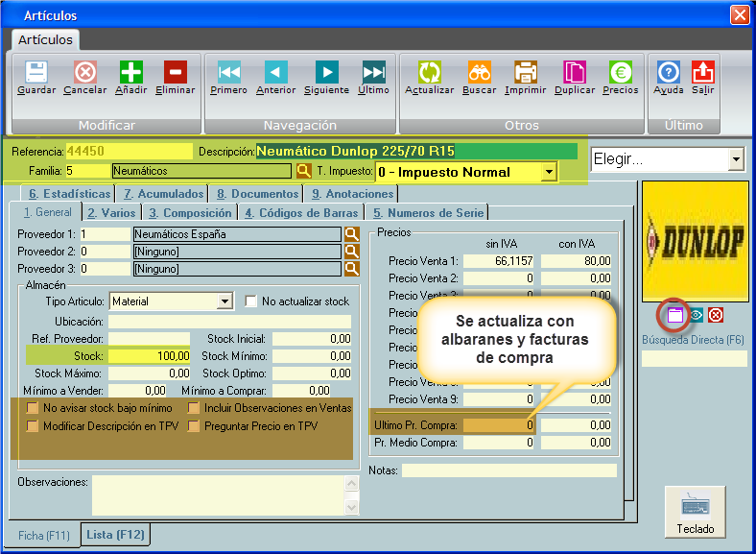Click the Ref. Proveedor field
This screenshot has width=756, height=554.
[149, 339]
